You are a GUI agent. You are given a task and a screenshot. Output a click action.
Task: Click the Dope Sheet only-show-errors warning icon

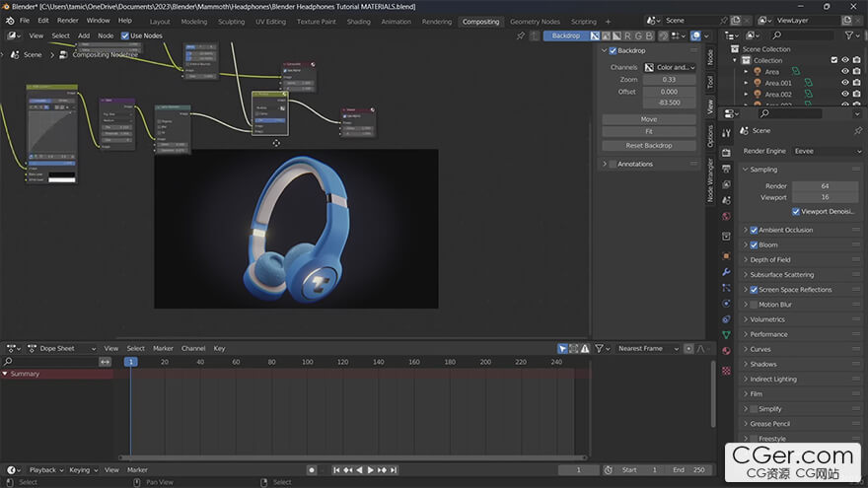point(583,348)
